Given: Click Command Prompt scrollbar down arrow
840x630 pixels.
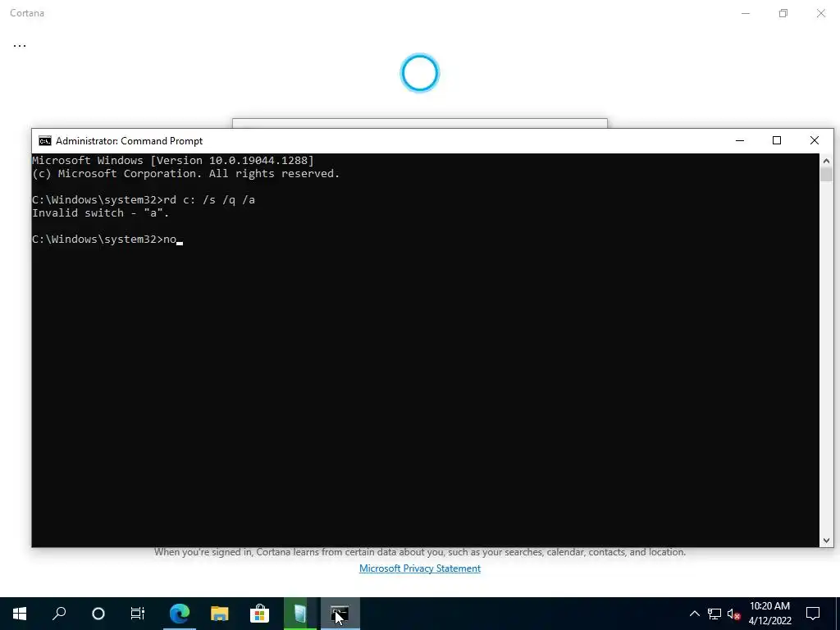Looking at the screenshot, I should coord(826,541).
